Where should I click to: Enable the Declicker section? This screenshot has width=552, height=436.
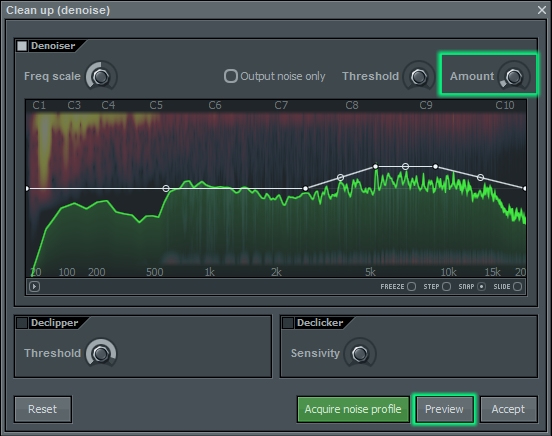[288, 323]
